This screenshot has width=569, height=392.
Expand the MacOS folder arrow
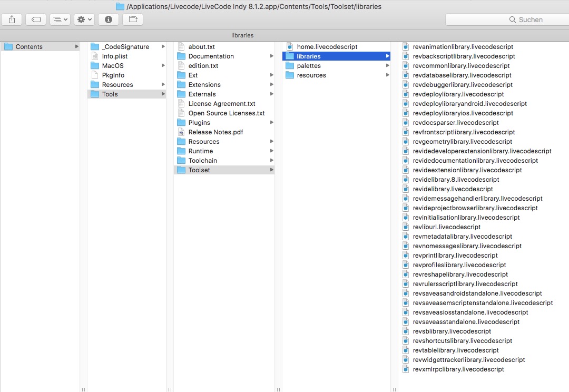coord(163,66)
